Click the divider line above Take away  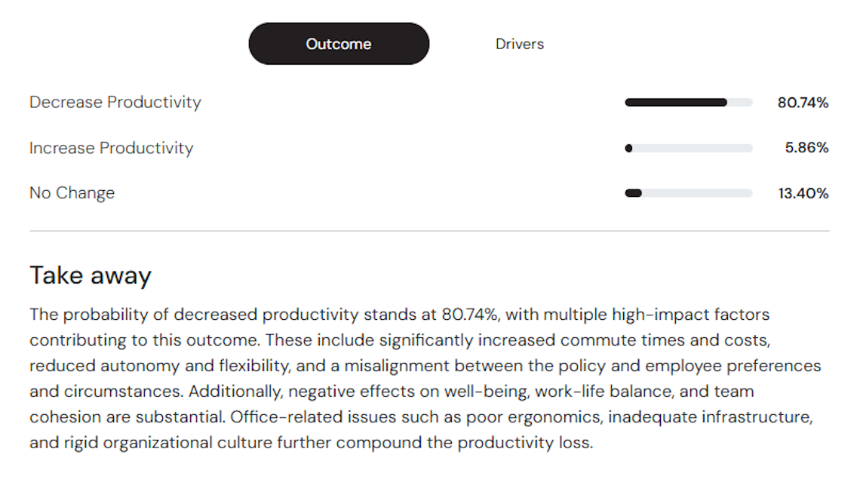click(429, 231)
